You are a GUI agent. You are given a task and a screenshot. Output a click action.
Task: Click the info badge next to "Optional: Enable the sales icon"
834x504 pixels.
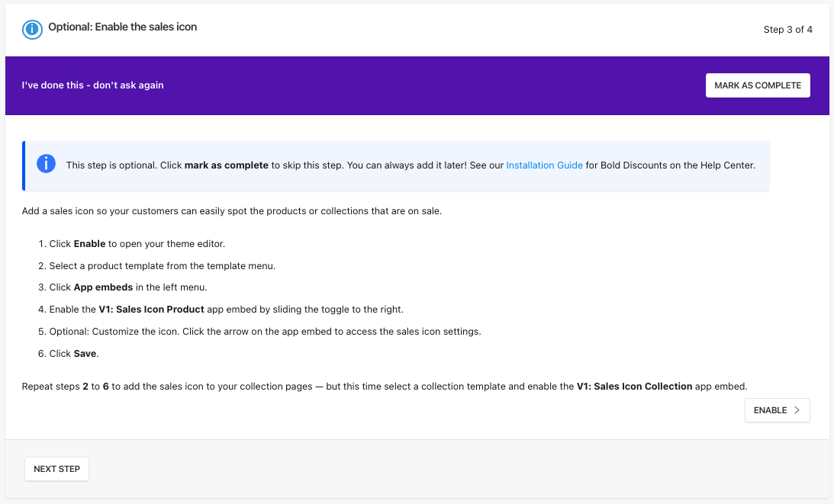pyautogui.click(x=31, y=30)
